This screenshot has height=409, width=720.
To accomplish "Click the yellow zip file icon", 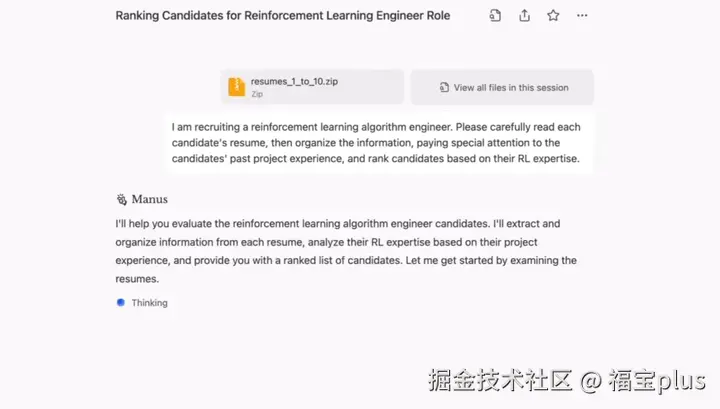I will pyautogui.click(x=236, y=87).
